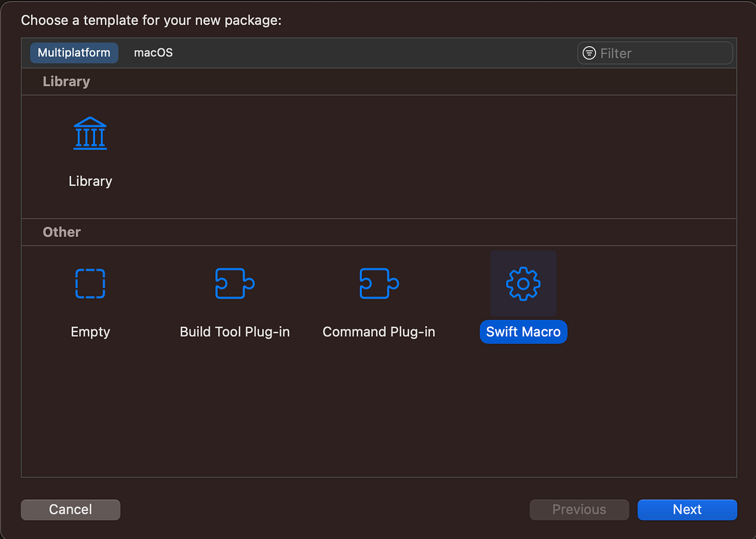
Task: Click the Previous button
Action: click(x=579, y=509)
